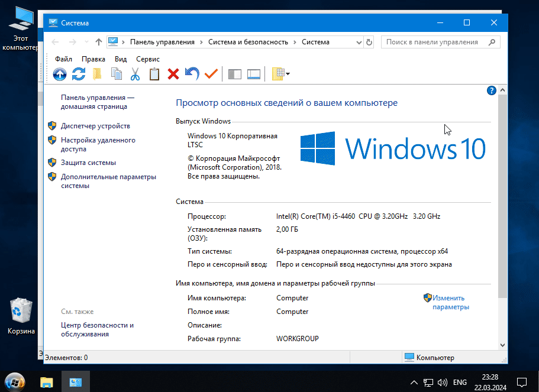Screen dimensions: 539x392
Task: Select Панель управления breadcrumb in address bar
Action: point(162,42)
